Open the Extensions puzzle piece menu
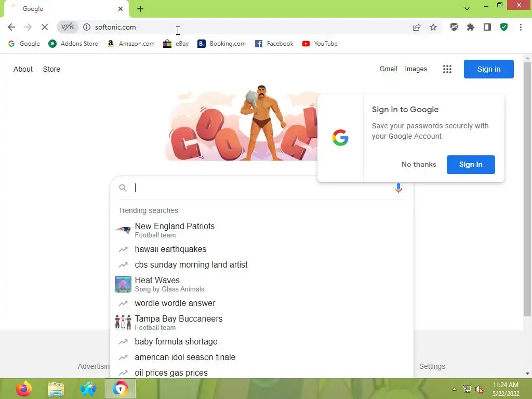 click(471, 27)
